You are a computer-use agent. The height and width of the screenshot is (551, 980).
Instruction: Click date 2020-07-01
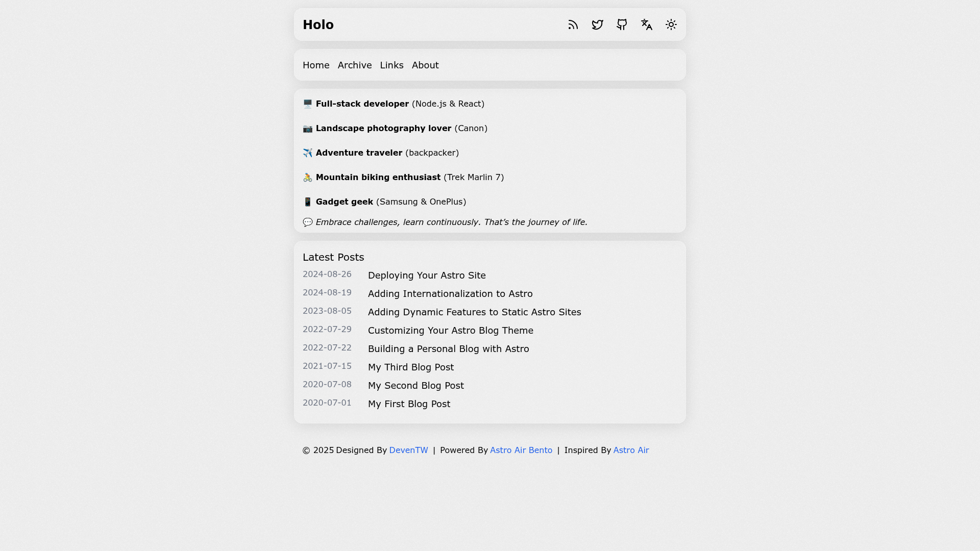click(x=327, y=403)
